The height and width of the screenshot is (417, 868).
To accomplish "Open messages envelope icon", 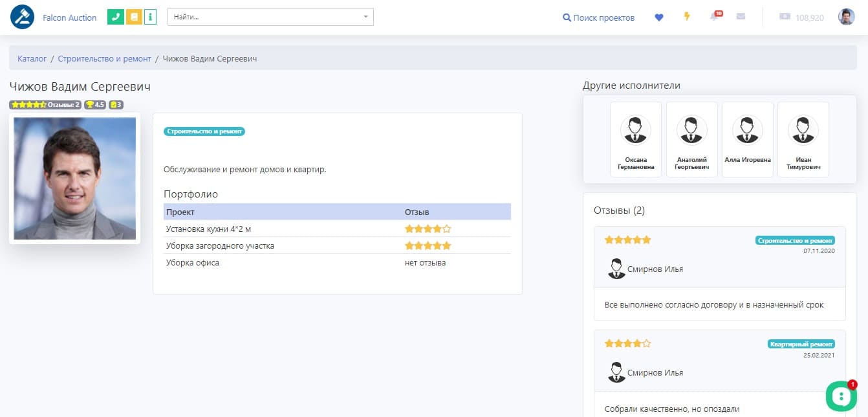I will (741, 17).
